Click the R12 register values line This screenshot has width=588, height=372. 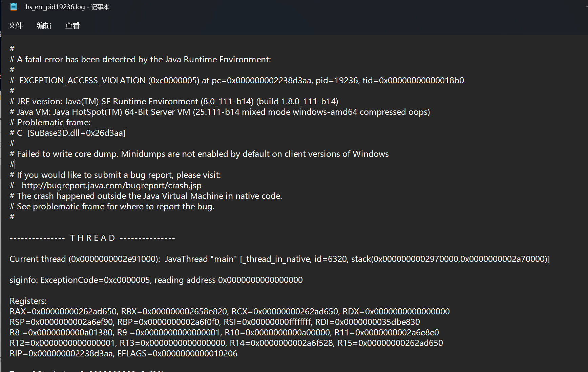click(226, 343)
